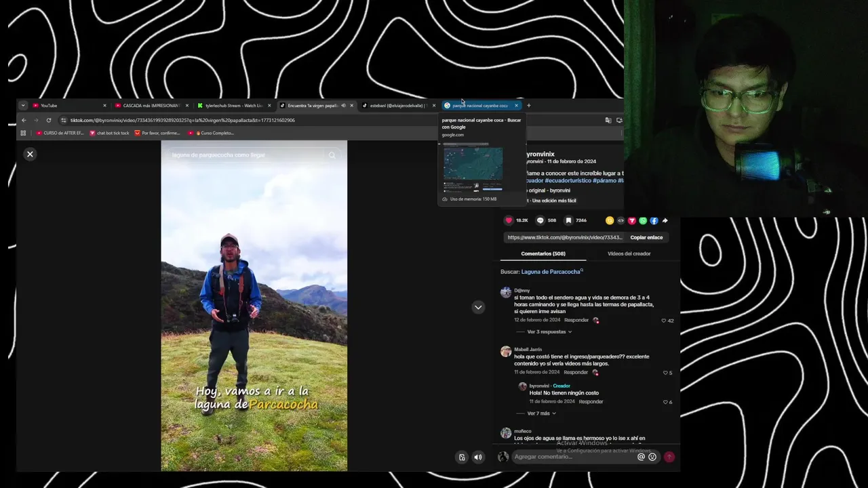
Task: Open CURSO de AFTER EF bookmark
Action: click(60, 134)
